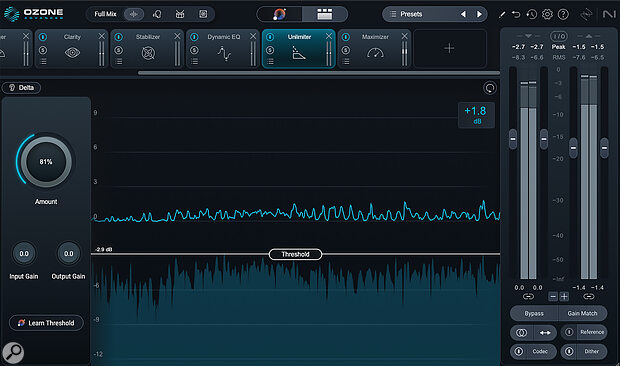Select the vocal stem focus icon

pyautogui.click(x=157, y=14)
